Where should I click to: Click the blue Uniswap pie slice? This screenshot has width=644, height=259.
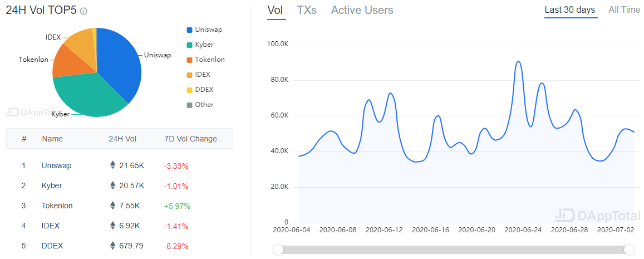coord(119,62)
